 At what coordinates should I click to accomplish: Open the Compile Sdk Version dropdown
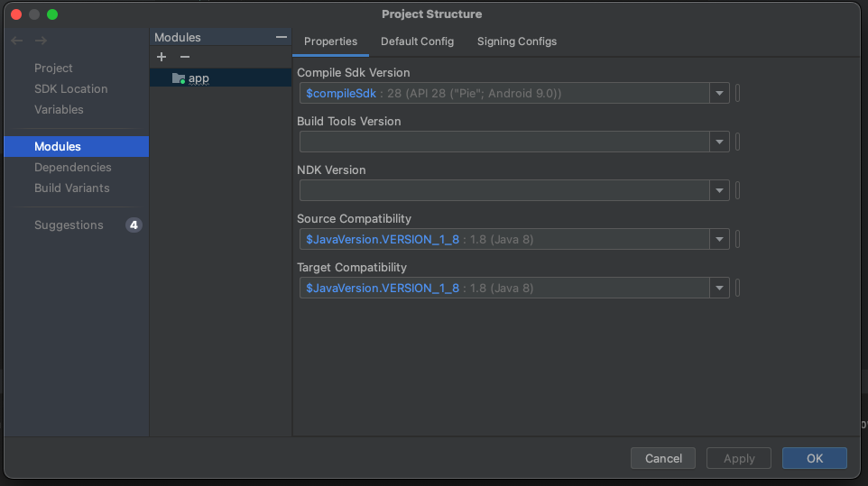click(x=719, y=93)
